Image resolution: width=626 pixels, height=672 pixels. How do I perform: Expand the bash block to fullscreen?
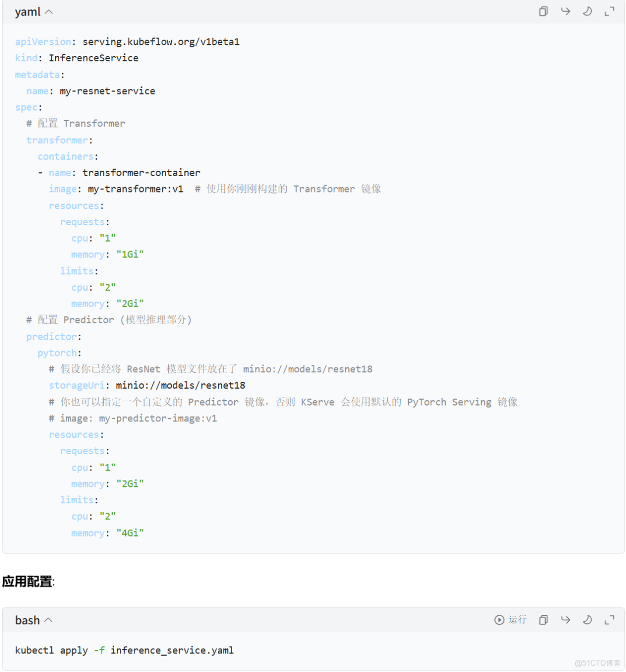coord(609,619)
